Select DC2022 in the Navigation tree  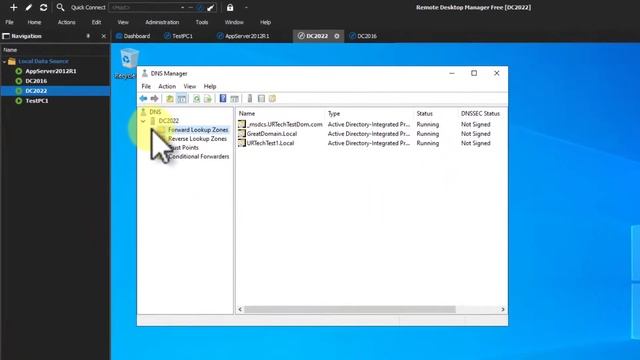click(x=36, y=91)
